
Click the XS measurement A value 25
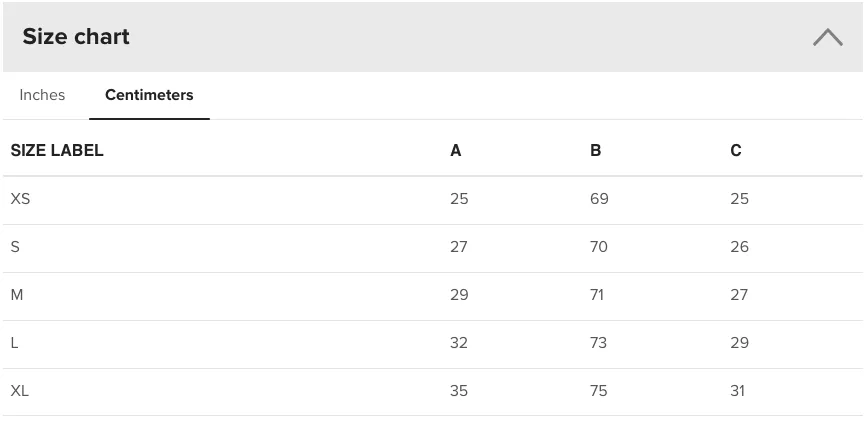click(459, 198)
